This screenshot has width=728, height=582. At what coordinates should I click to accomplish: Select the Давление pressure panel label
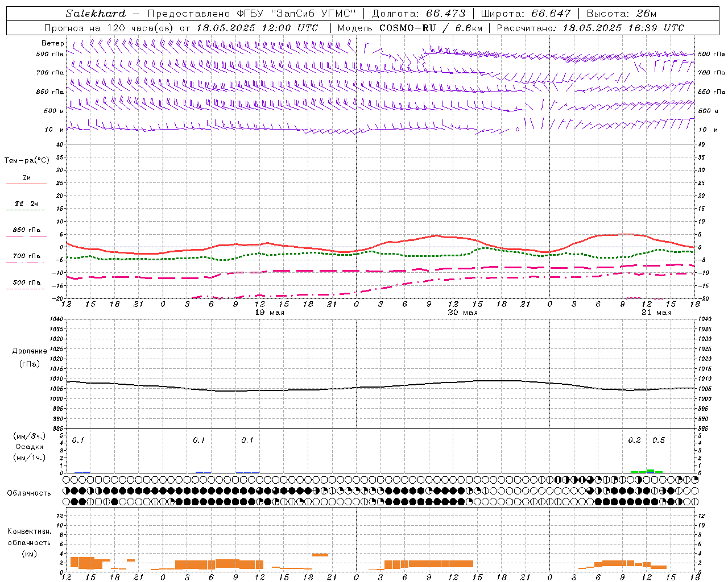[x=30, y=351]
